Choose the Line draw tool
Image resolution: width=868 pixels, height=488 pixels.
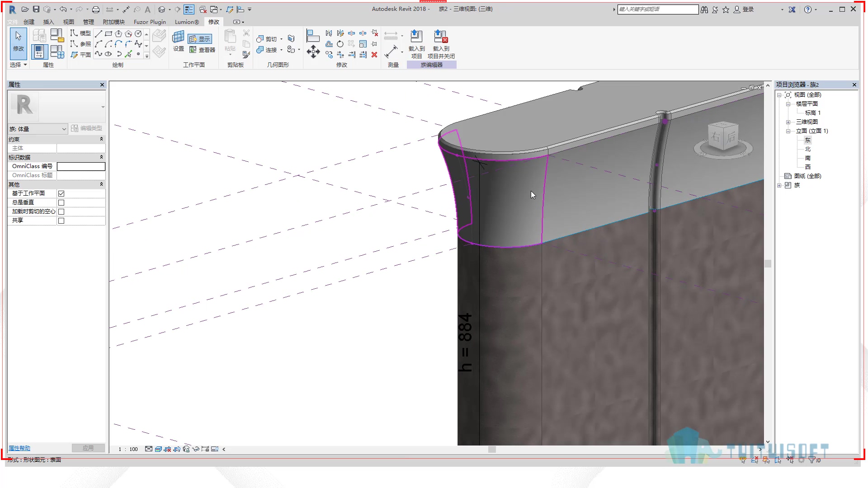coord(99,33)
